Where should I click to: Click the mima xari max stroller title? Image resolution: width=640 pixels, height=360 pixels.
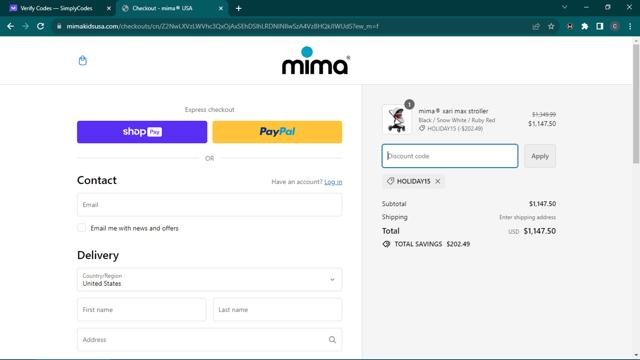[453, 111]
